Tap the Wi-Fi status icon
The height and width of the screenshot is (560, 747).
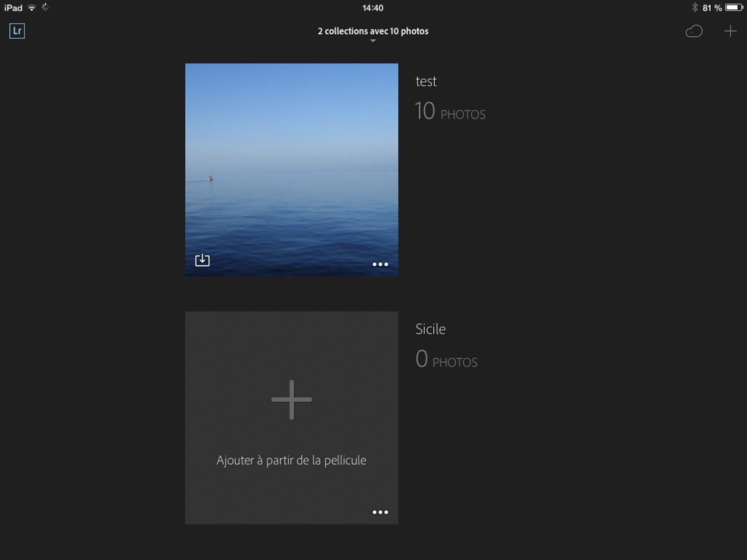click(32, 7)
